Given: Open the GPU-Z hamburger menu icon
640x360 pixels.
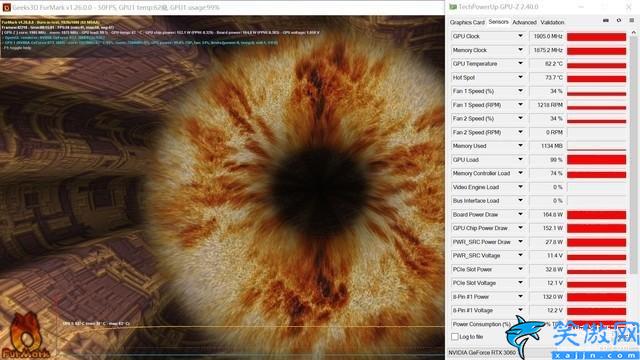Looking at the screenshot, I should (631, 20).
